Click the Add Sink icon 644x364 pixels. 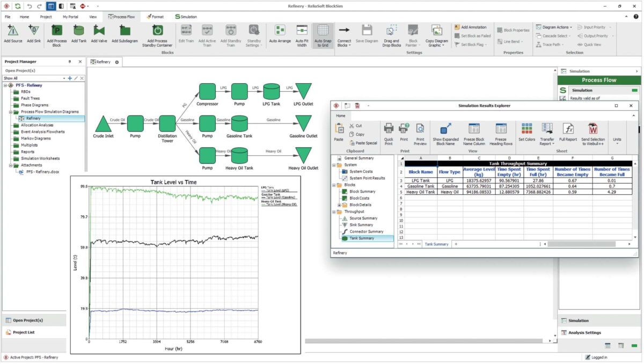pyautogui.click(x=33, y=31)
